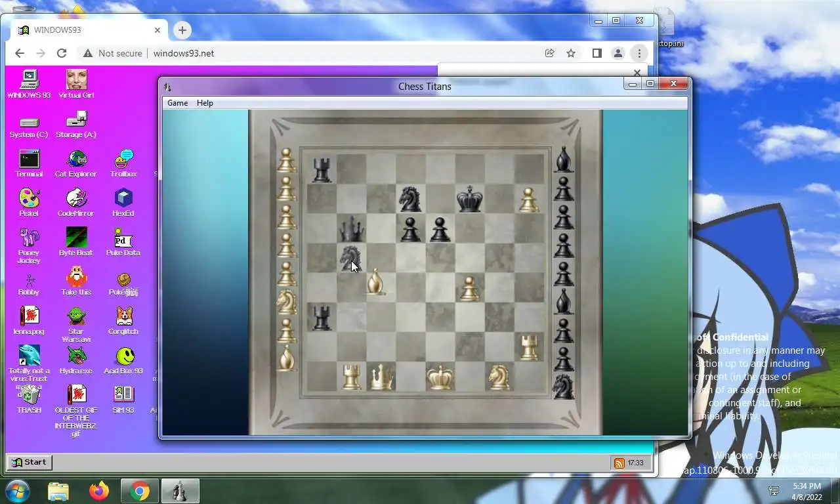
Task: Select the white pawn on h7
Action: [x=528, y=199]
